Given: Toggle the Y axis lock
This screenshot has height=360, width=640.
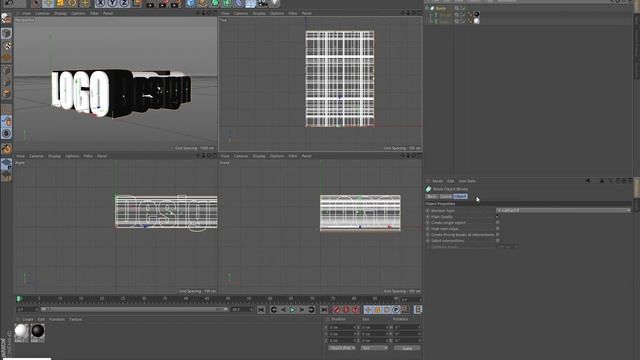Looking at the screenshot, I should click(x=112, y=3).
